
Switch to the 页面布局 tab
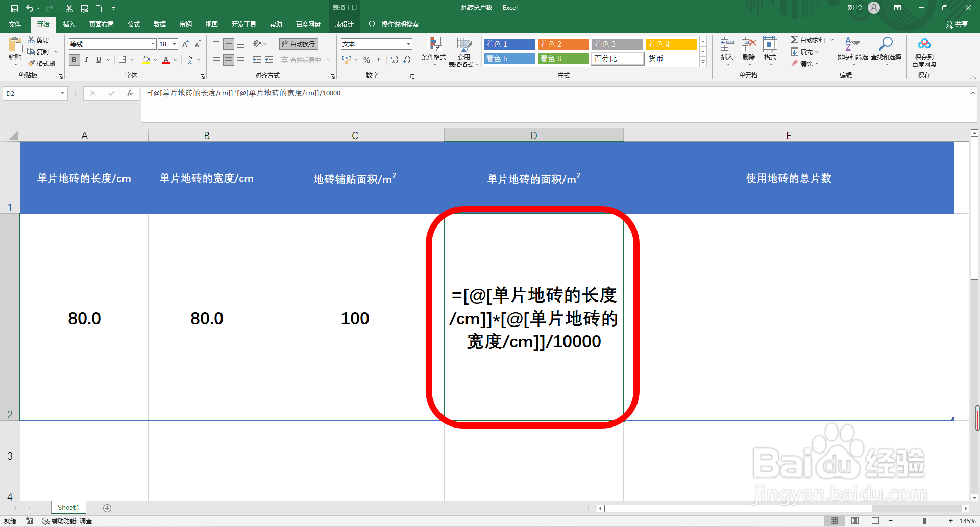pyautogui.click(x=101, y=24)
